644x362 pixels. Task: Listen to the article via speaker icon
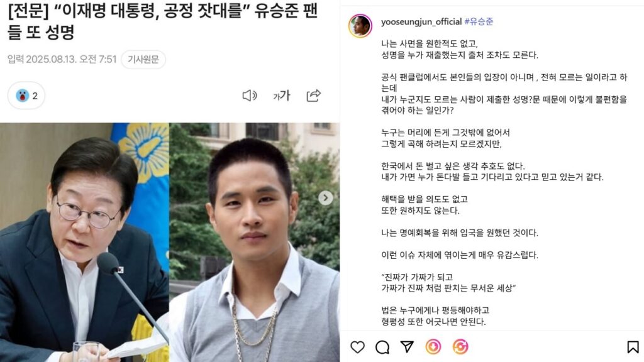(x=249, y=96)
